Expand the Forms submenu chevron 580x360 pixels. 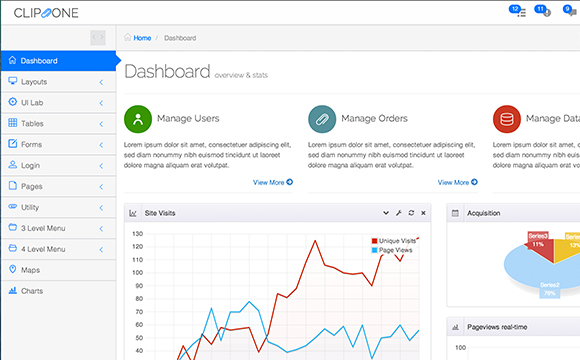101,145
